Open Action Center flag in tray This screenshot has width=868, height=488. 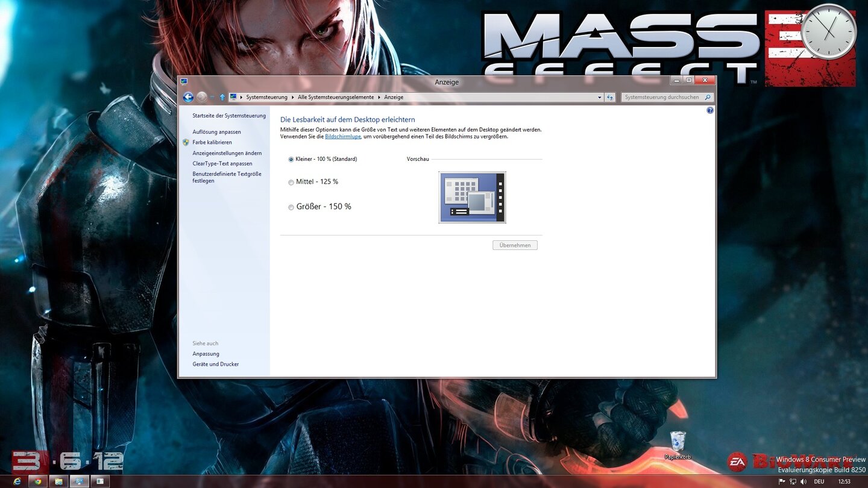coord(782,481)
